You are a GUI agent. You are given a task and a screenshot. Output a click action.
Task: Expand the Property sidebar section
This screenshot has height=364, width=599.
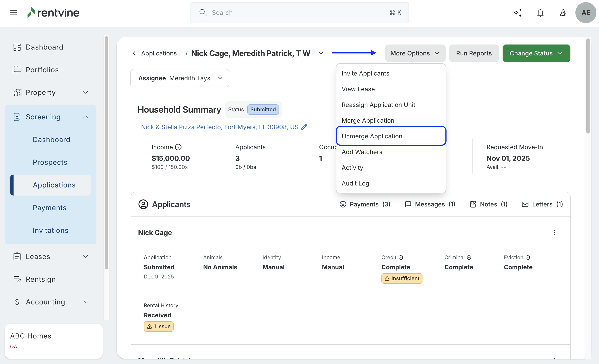[x=86, y=93]
